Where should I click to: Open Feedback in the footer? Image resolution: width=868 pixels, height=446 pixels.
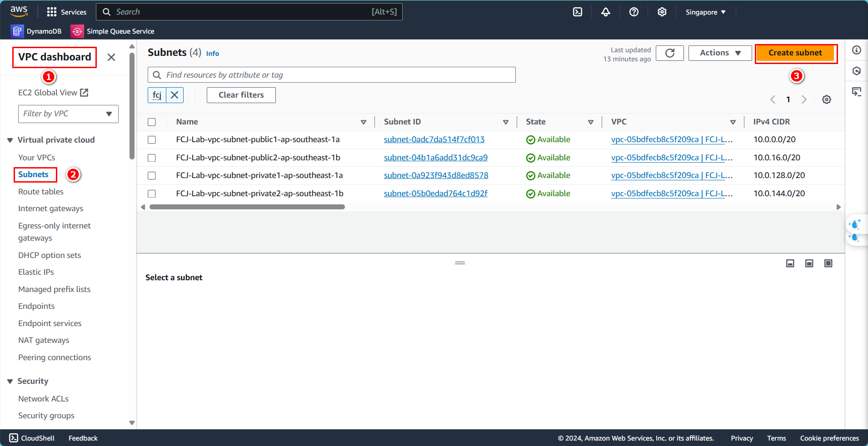pos(83,438)
